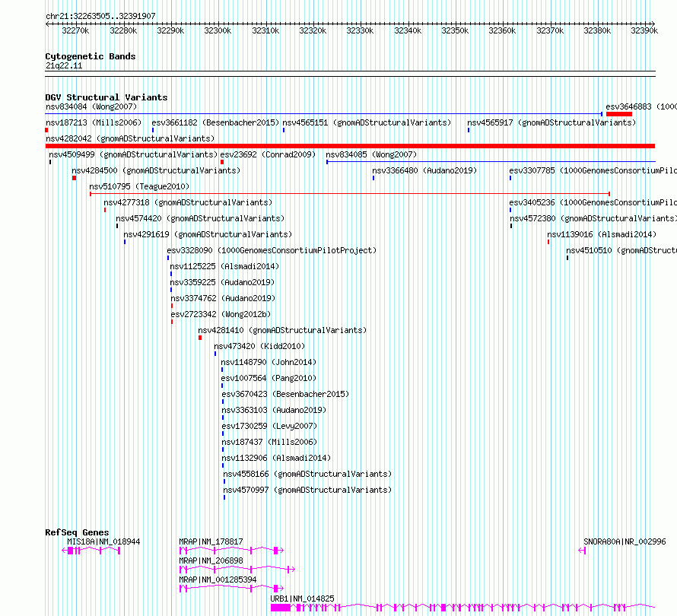Click the nsv510795 red span line
This screenshot has height=616, width=677.
tap(350, 194)
